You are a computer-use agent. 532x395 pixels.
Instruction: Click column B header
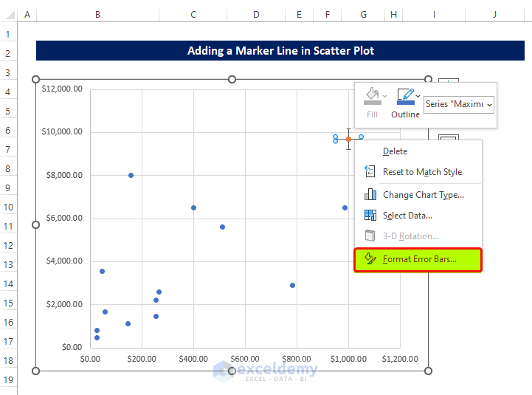click(x=98, y=14)
